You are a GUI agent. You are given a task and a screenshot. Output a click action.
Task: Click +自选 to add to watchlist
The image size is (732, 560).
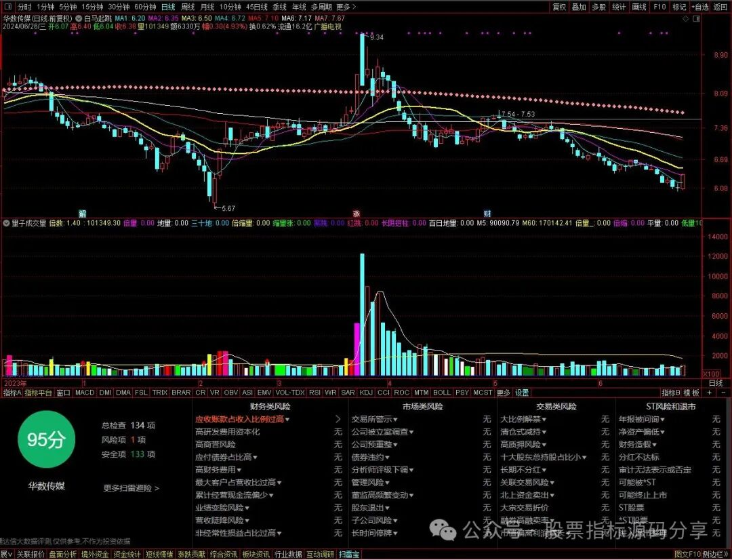click(x=700, y=7)
